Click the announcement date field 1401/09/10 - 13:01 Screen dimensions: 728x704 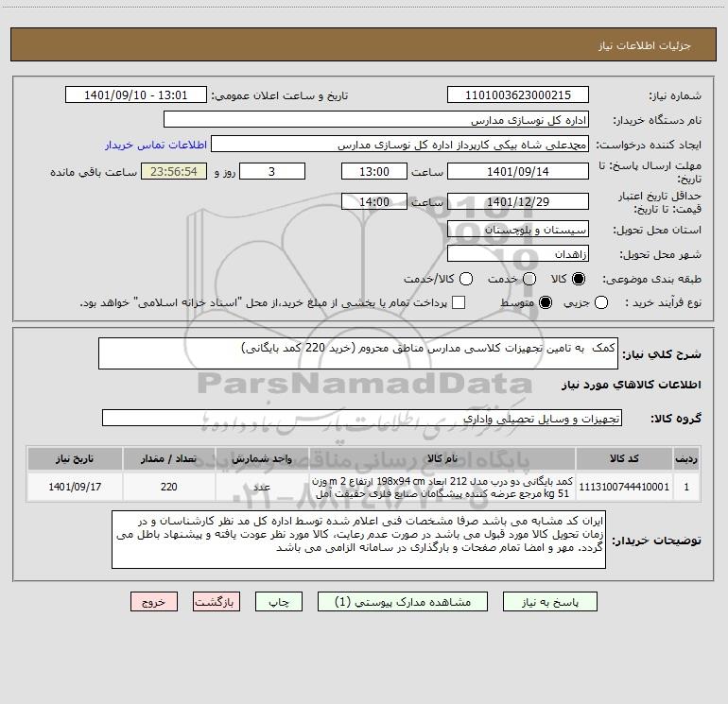pos(135,94)
